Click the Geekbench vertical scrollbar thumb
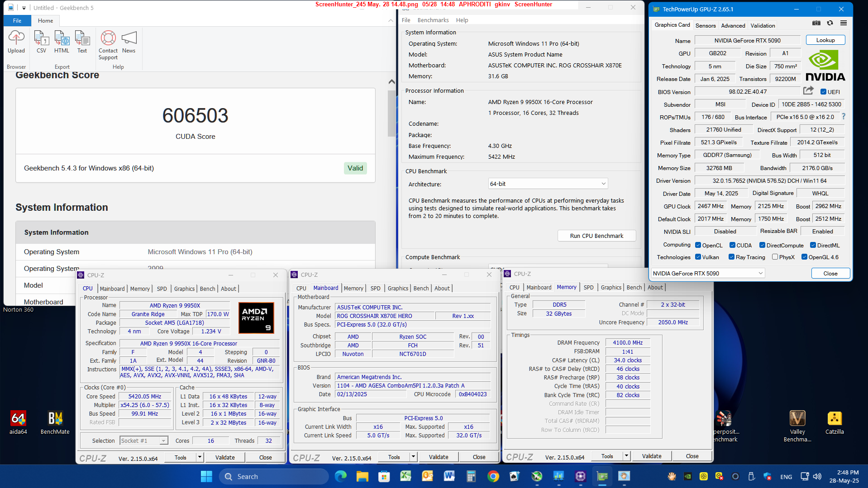868x488 pixels. (391, 113)
